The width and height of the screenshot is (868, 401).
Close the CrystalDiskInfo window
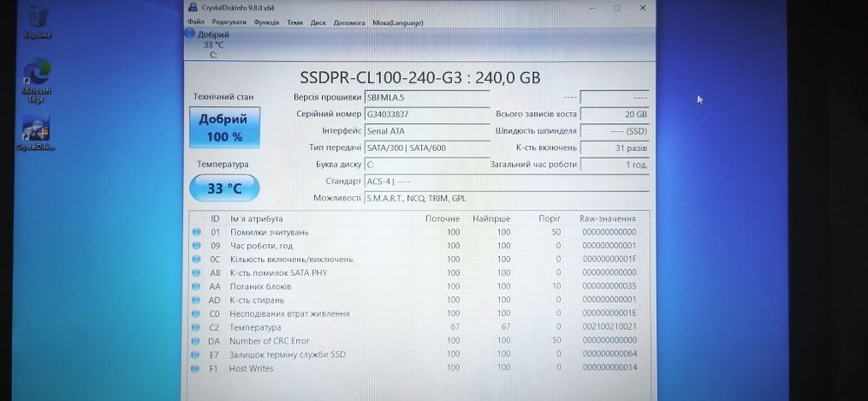click(642, 8)
